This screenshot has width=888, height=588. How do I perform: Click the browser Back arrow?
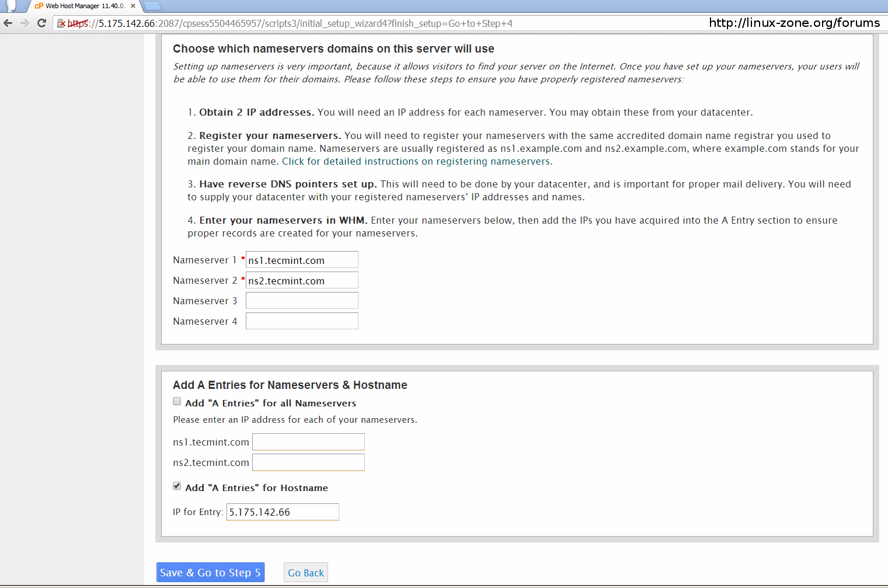8,23
